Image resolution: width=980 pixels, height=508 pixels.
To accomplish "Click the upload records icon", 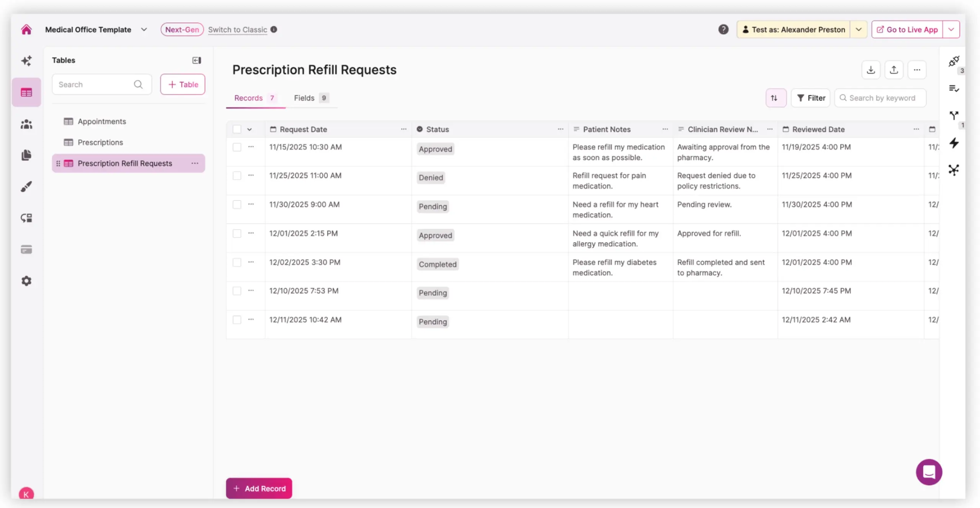I will pyautogui.click(x=893, y=70).
